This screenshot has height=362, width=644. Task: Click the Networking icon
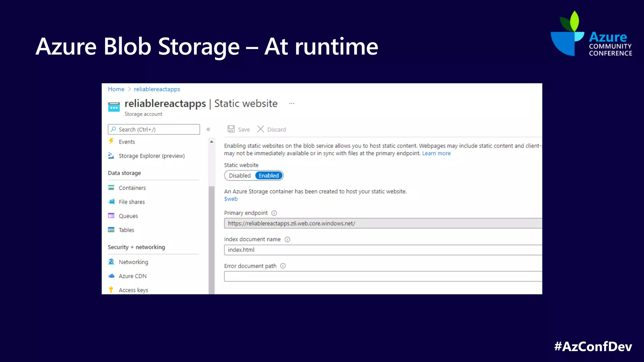[111, 262]
